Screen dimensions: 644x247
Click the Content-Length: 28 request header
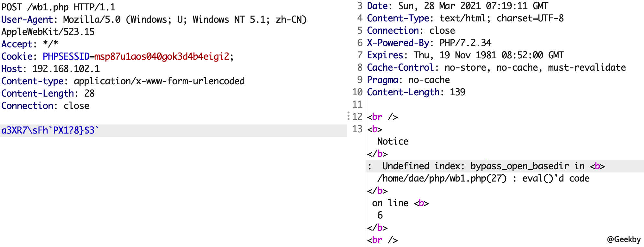(48, 93)
